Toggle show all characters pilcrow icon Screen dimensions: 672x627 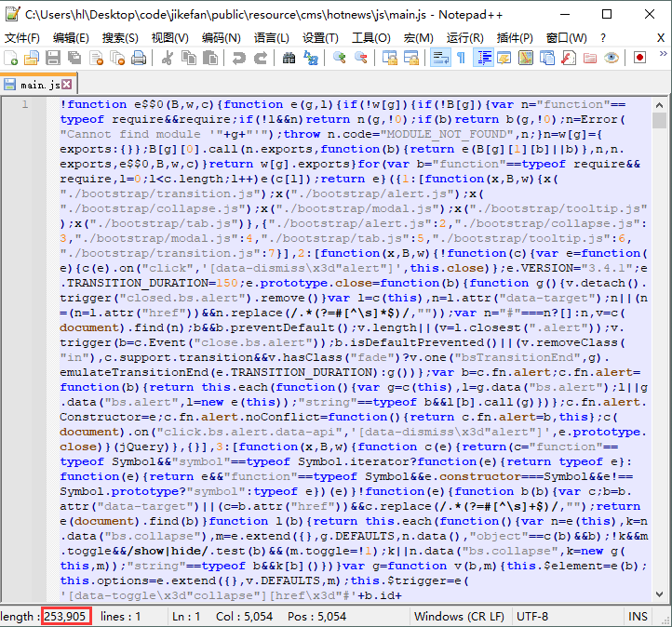[461, 58]
